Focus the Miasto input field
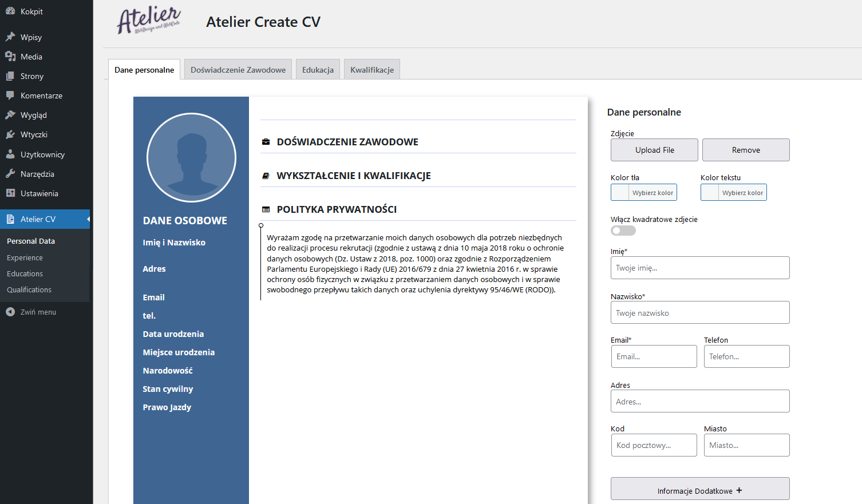This screenshot has width=862, height=504. 747,445
